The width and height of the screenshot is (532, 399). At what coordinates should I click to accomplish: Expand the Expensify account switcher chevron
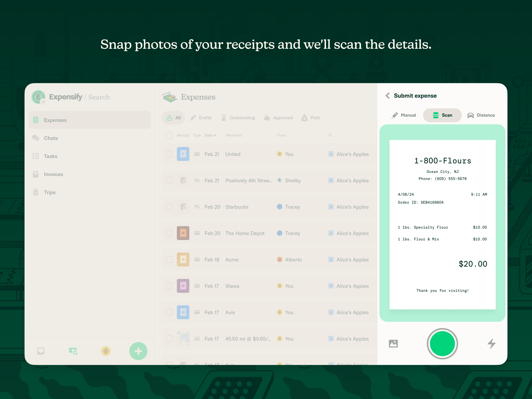tap(43, 102)
